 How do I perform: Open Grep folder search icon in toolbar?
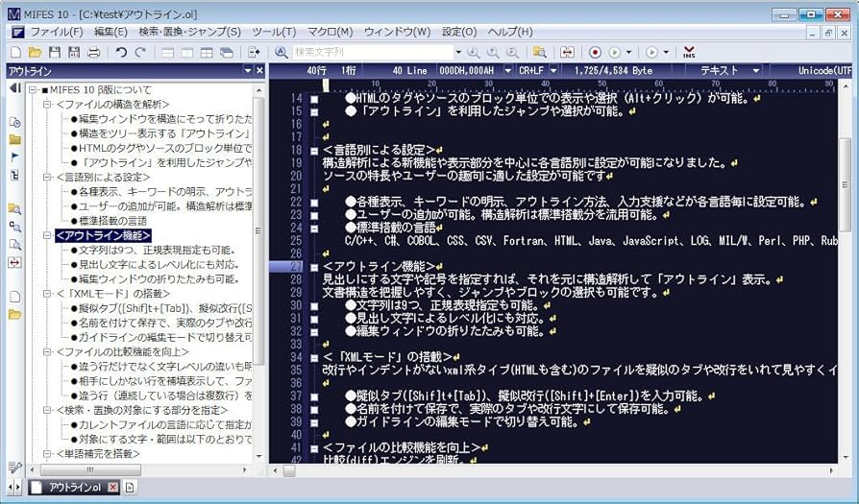pos(540,53)
